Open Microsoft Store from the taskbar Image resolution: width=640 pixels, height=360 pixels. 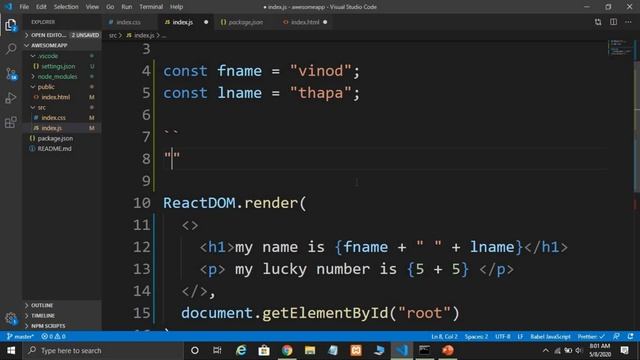[x=264, y=351]
